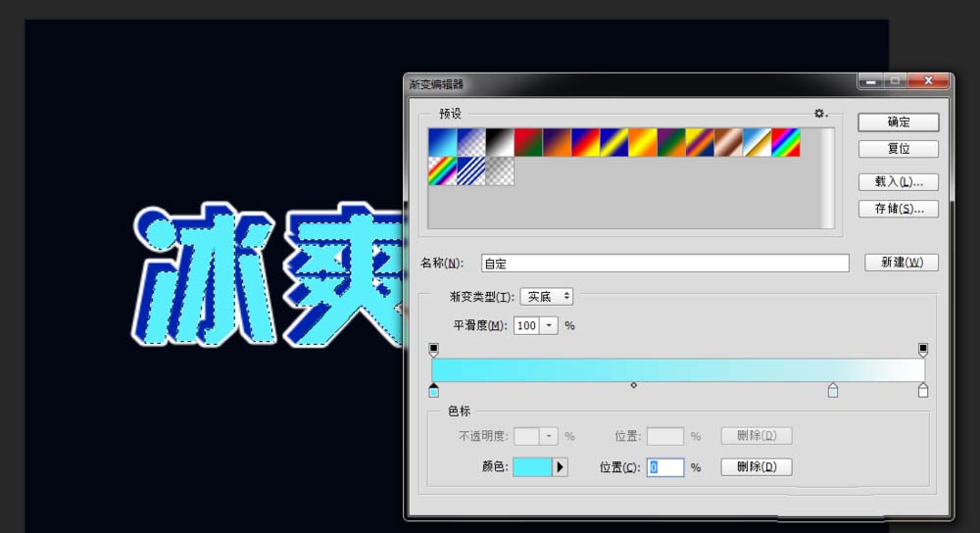Select the blue-to-cyan foreground gradient preset

[443, 142]
